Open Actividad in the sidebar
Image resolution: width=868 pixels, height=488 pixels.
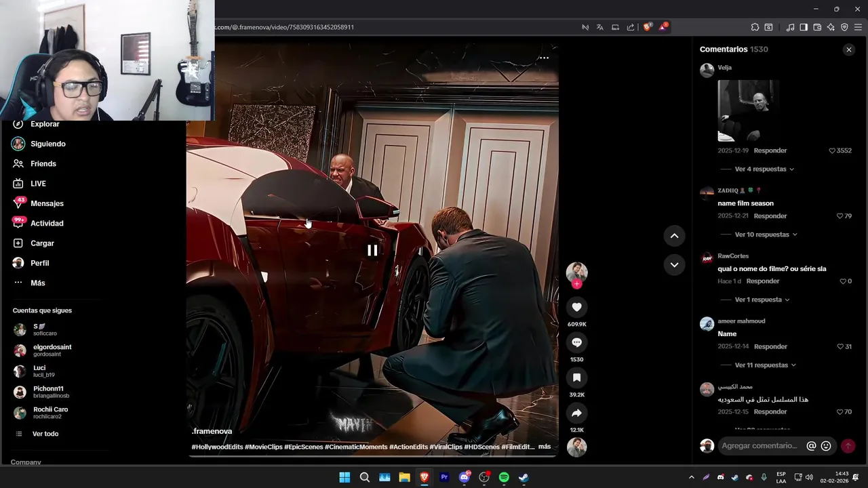tap(38, 223)
